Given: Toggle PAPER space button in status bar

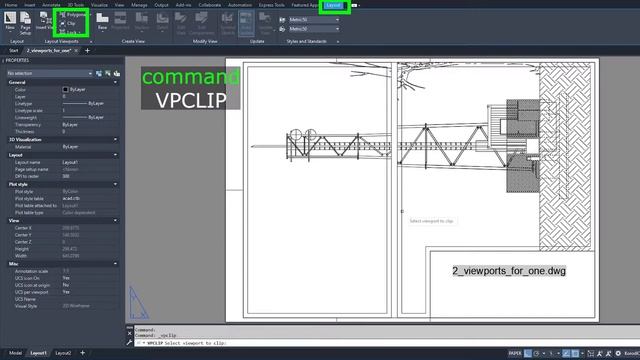Looking at the screenshot, I should tap(515, 353).
